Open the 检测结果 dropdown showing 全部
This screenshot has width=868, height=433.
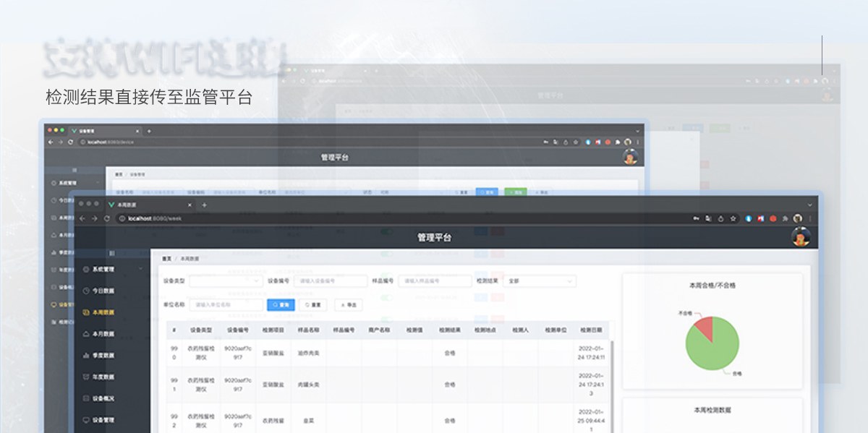540,280
